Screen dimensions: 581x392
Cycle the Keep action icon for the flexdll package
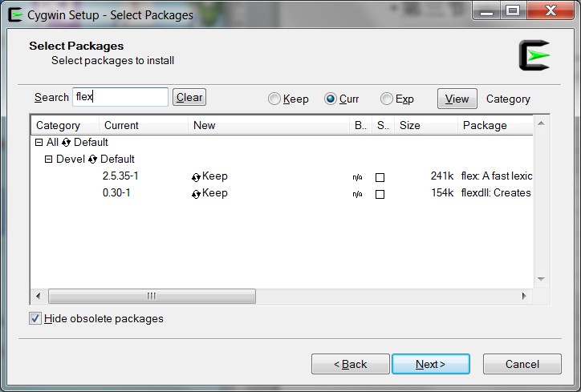click(196, 194)
